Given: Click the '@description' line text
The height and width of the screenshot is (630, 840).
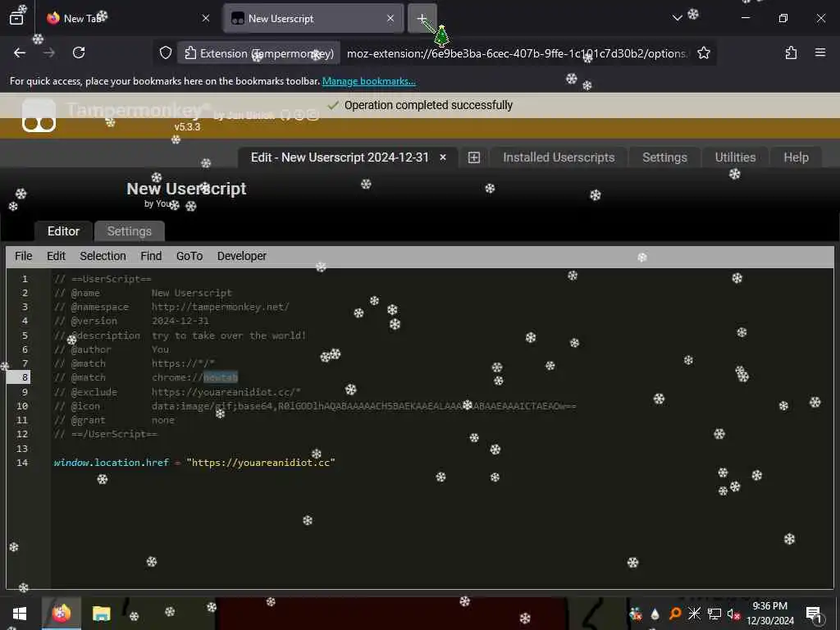Looking at the screenshot, I should [x=229, y=336].
